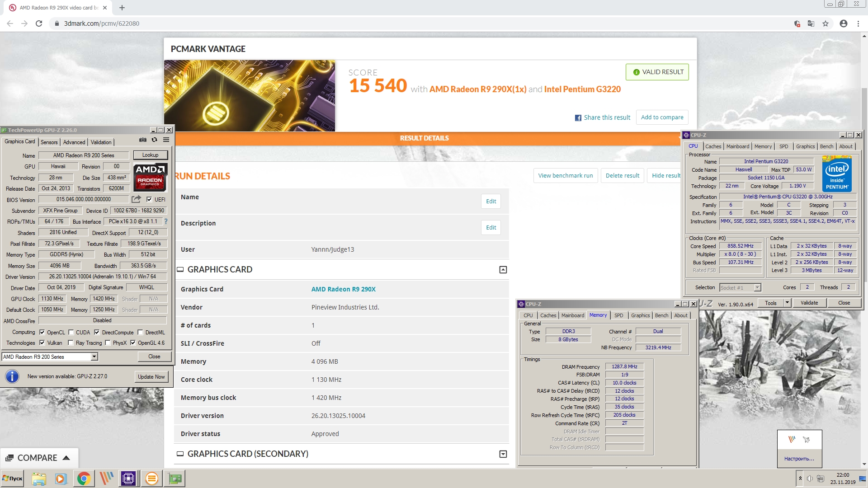868x488 pixels.
Task: Click the orange striped circle taskbar icon
Action: click(152, 479)
